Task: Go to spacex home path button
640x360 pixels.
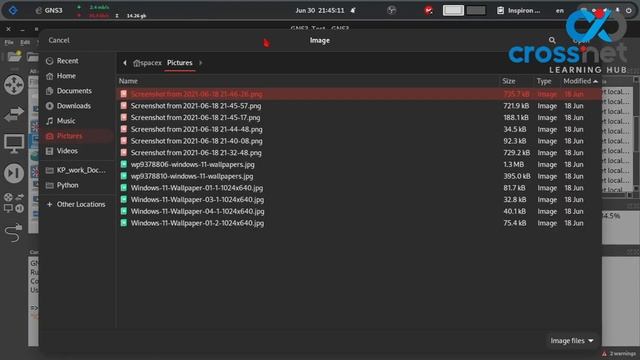Action: [x=147, y=63]
